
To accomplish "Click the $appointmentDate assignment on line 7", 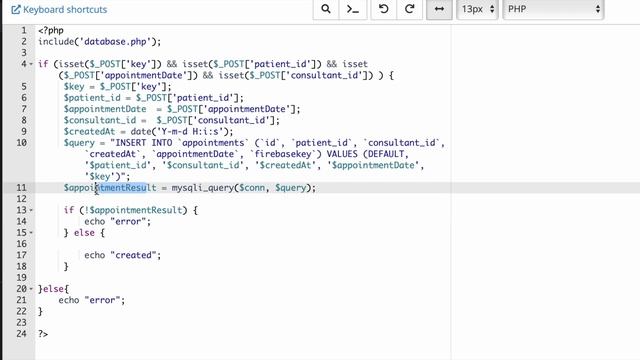I will 182,109.
